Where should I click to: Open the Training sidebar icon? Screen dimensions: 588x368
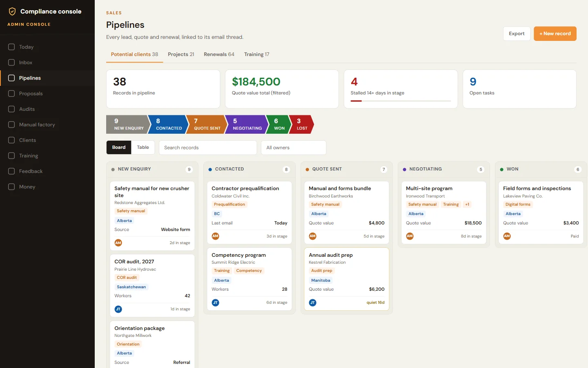11,156
